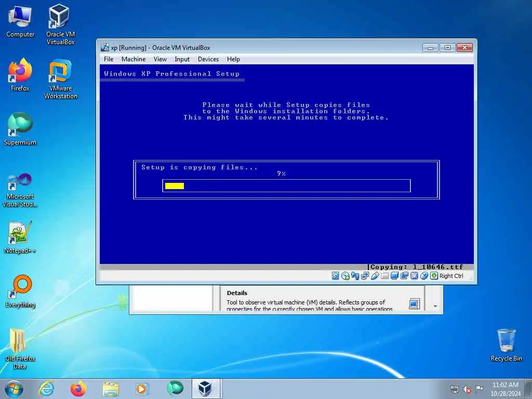The image size is (532, 399).
Task: Click the audio indicator in VM status bar
Action: point(355,276)
